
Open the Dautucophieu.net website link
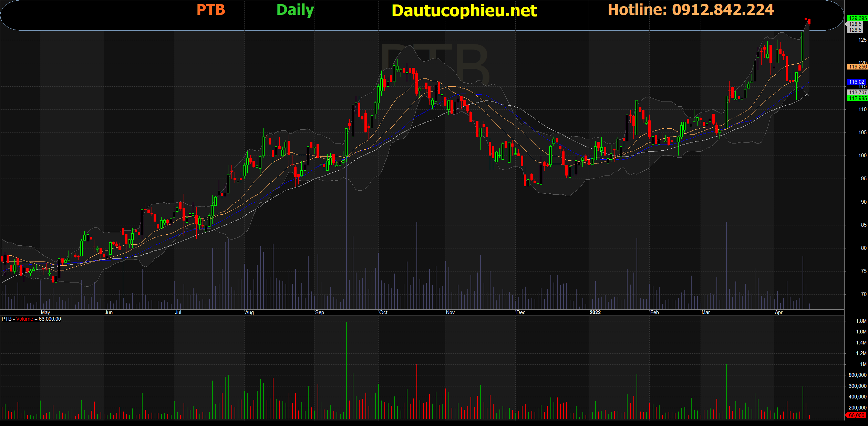(x=464, y=11)
